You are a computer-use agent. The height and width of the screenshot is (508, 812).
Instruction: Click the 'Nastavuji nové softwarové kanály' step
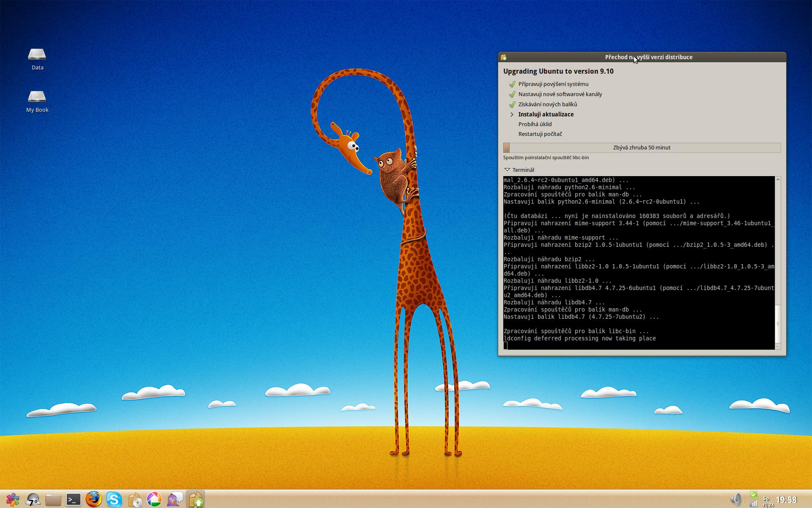[x=560, y=94]
